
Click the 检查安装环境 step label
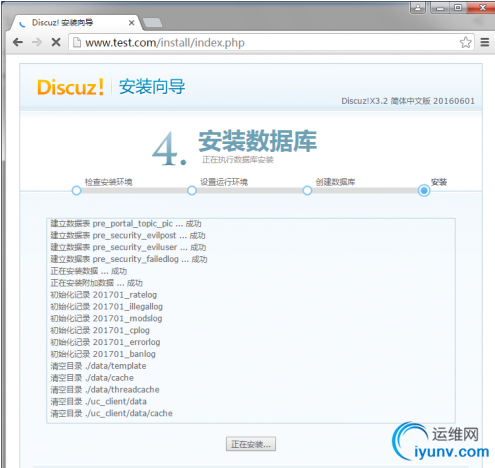tap(108, 182)
